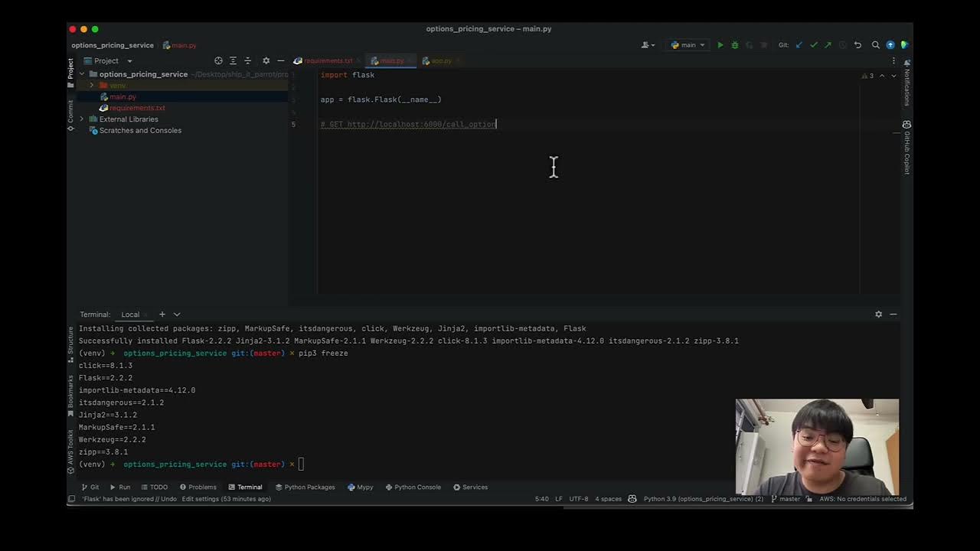Screen dimensions: 980x551
Task: Click the Expand All icon in Project panel
Action: (233, 60)
